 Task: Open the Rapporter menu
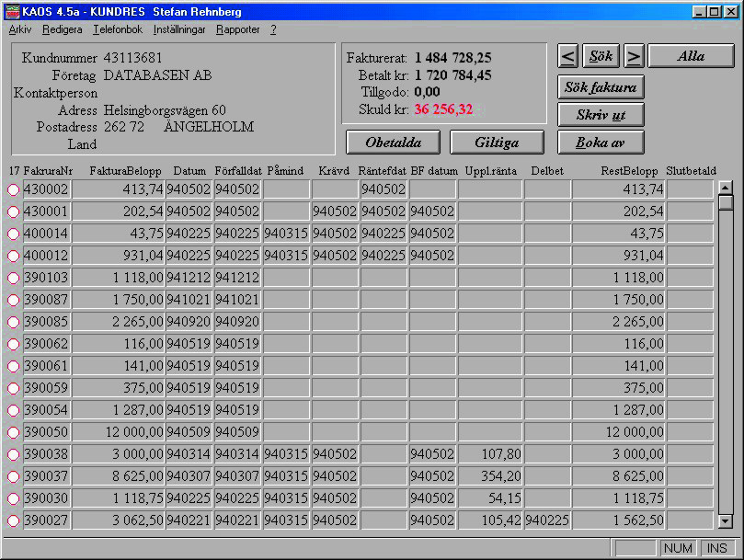pyautogui.click(x=238, y=29)
